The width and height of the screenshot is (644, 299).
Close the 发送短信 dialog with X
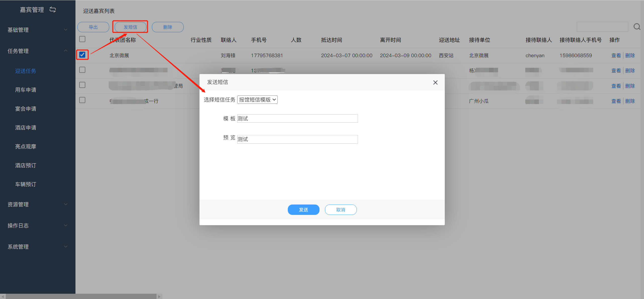click(x=435, y=82)
